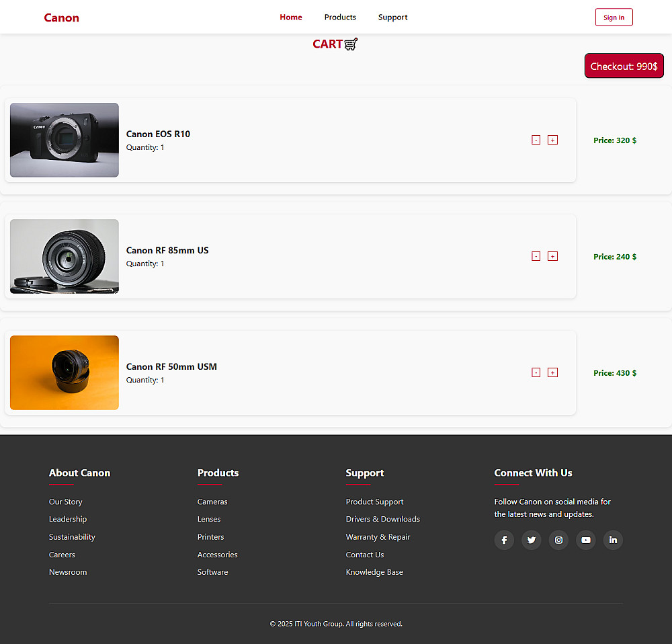Click the Connect With Us heading
The height and width of the screenshot is (644, 672).
(x=533, y=473)
